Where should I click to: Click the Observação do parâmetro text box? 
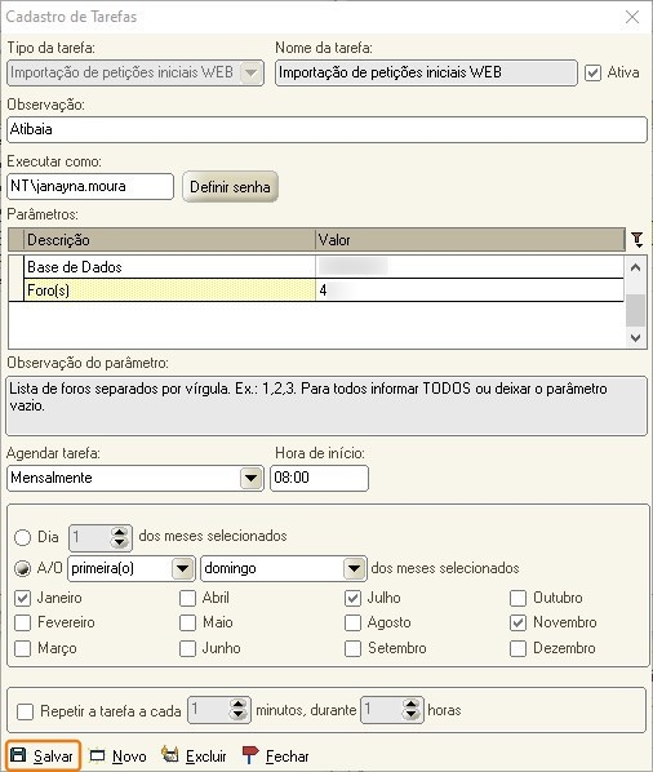click(326, 406)
